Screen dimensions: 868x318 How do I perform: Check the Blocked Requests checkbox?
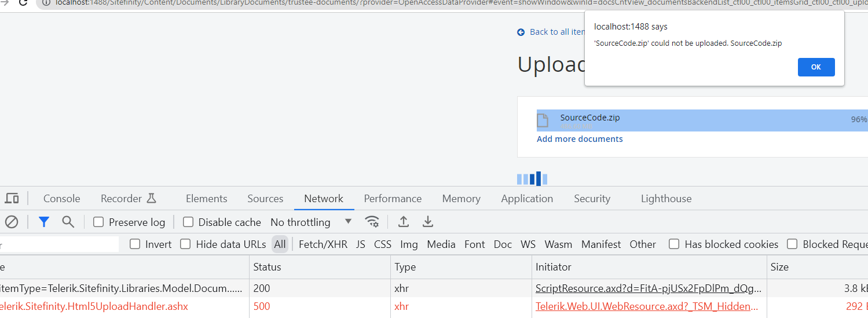(792, 244)
